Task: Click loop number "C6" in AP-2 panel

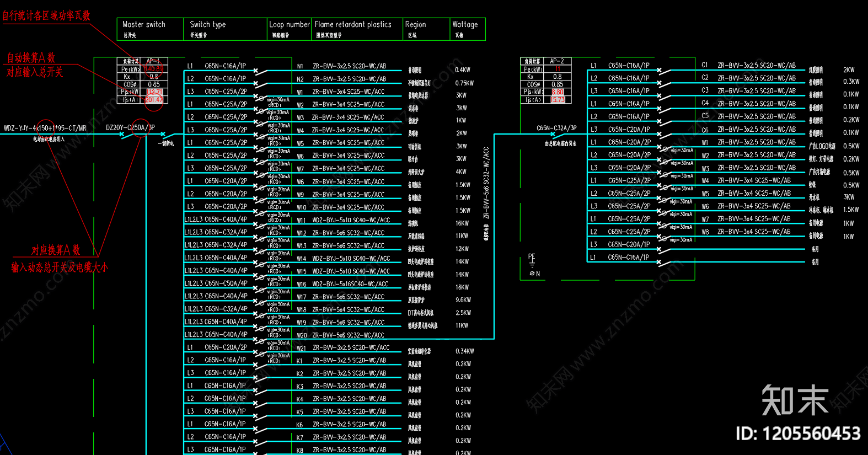Action: pos(705,130)
